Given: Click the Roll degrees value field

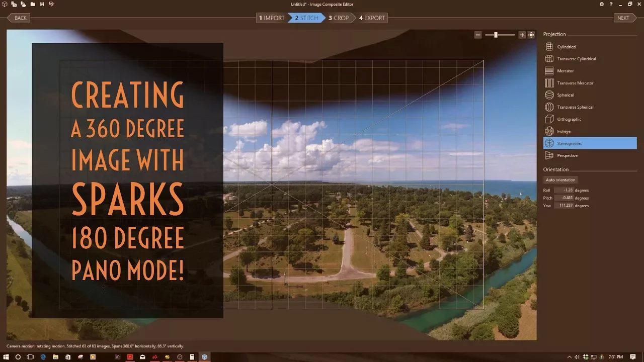Looking at the screenshot, I should [564, 191].
